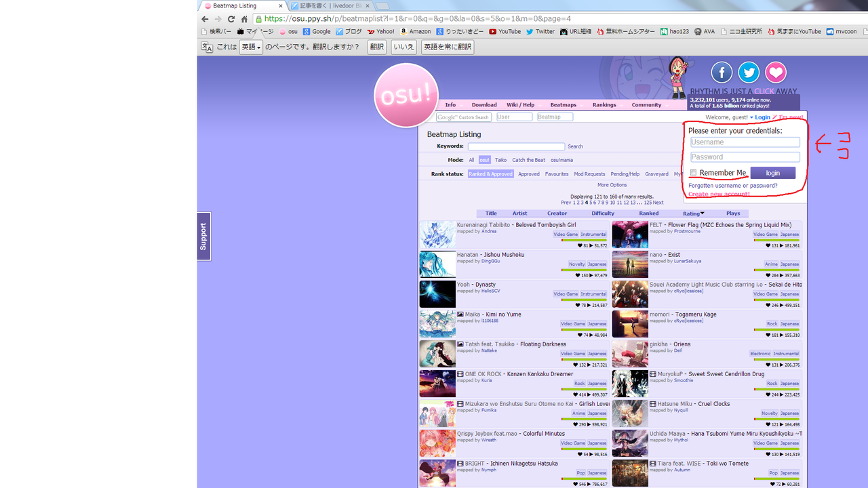Open the Info menu

tap(450, 105)
